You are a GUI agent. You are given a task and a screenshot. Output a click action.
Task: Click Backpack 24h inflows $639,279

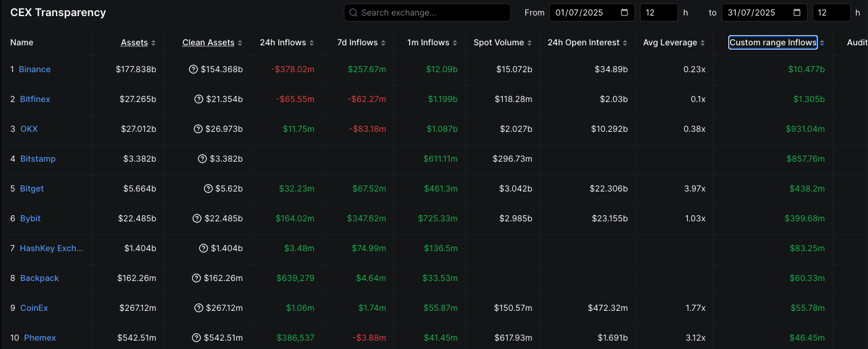pyautogui.click(x=296, y=278)
